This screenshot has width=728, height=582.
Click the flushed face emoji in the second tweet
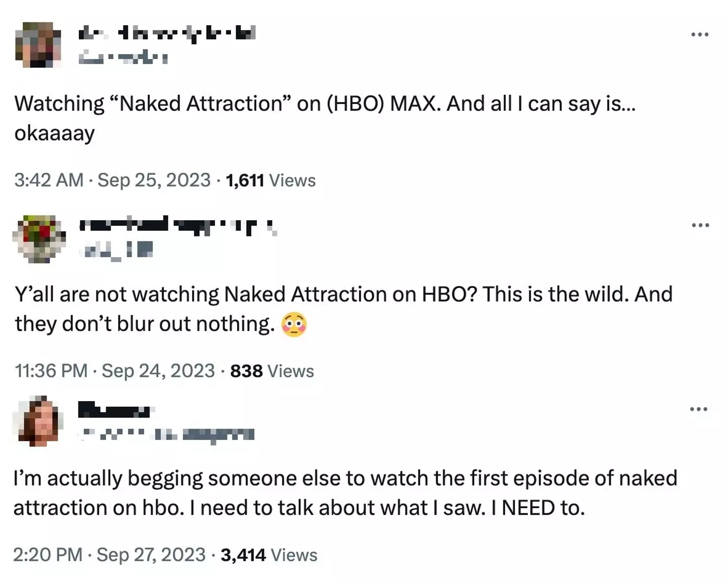point(294,325)
